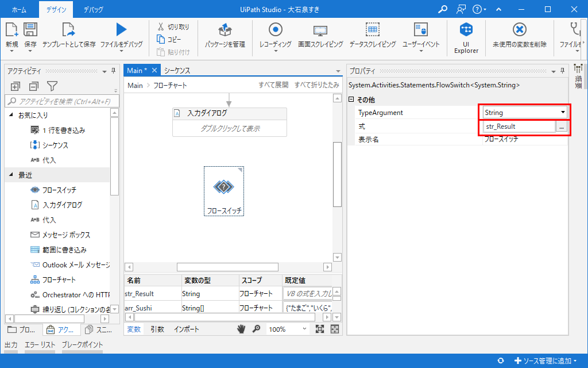Viewport: 588px width, 368px height.
Task: Click すべて折りたたみ collapse all link
Action: click(x=316, y=85)
